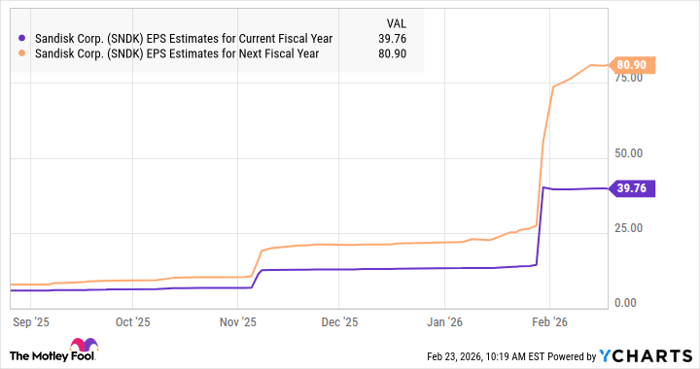Click the 25.00 y-axis label
The image size is (700, 369).
coord(629,228)
